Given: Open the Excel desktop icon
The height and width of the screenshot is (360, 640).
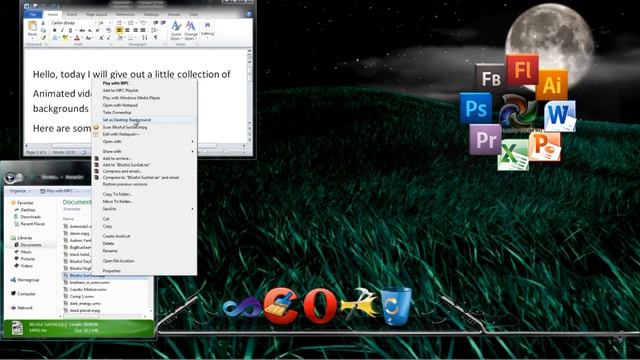Looking at the screenshot, I should 513,155.
